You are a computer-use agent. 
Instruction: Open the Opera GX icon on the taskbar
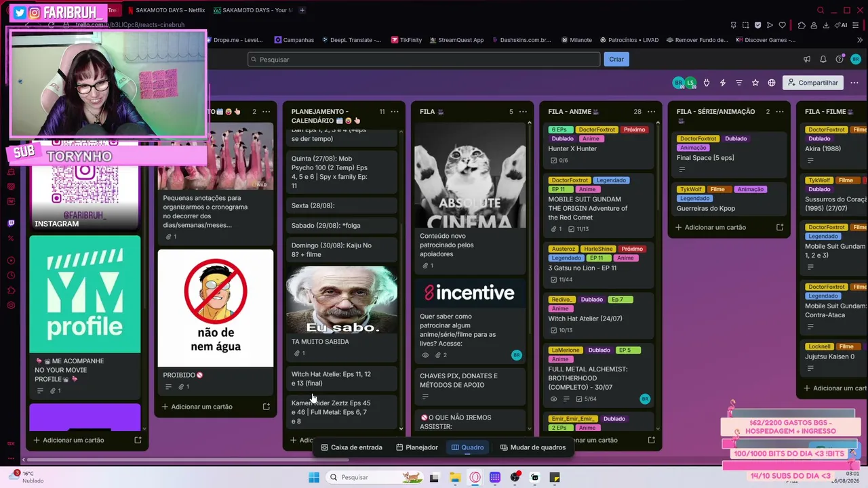tap(475, 477)
